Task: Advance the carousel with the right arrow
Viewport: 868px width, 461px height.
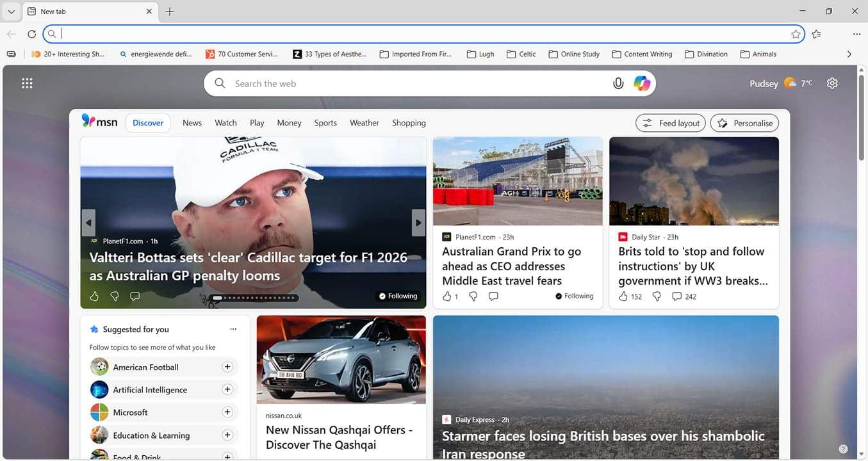Action: point(418,222)
